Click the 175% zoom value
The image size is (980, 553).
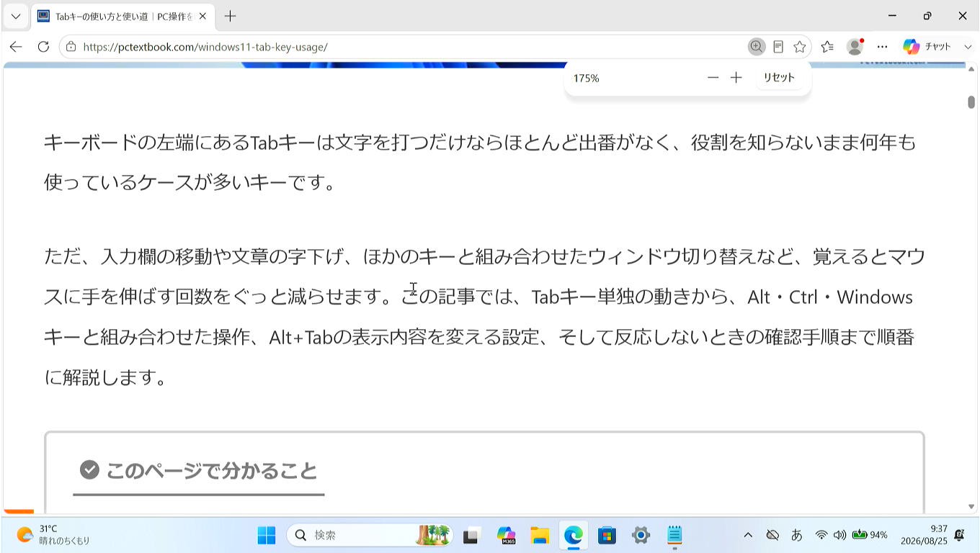(x=586, y=78)
